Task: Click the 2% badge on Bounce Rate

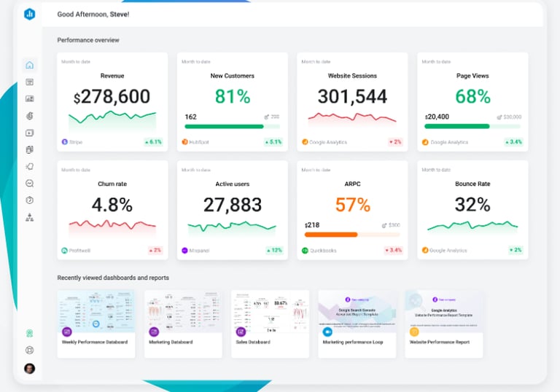Action: tap(516, 250)
